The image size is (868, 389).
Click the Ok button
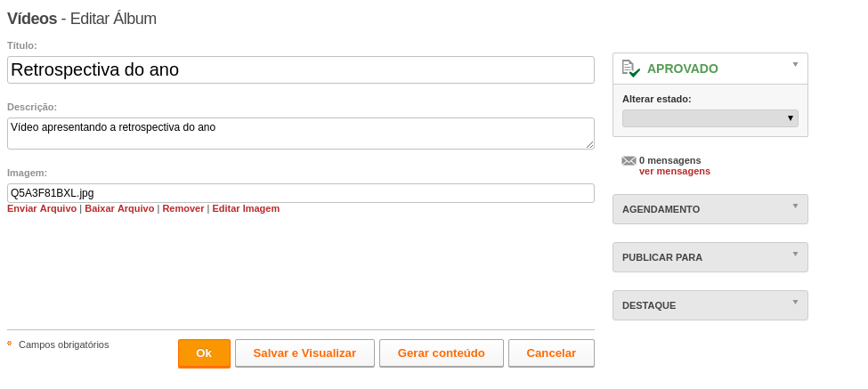point(204,353)
